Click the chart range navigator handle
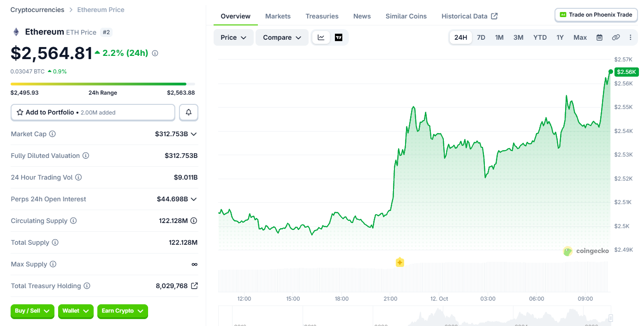The width and height of the screenshot is (644, 326). tap(611, 318)
